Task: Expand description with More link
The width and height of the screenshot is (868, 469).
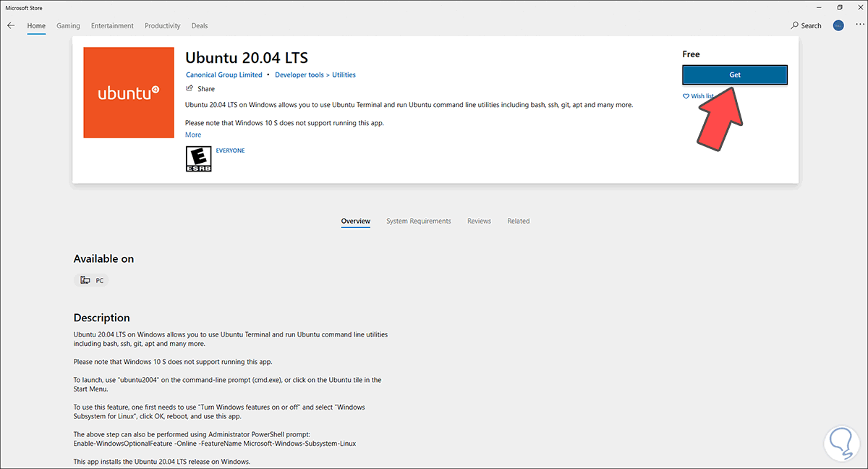Action: tap(193, 135)
